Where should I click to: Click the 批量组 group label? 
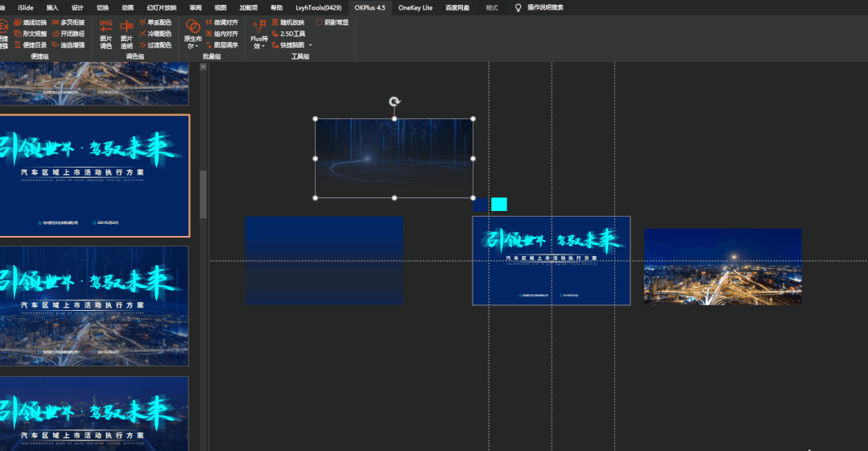[x=212, y=56]
